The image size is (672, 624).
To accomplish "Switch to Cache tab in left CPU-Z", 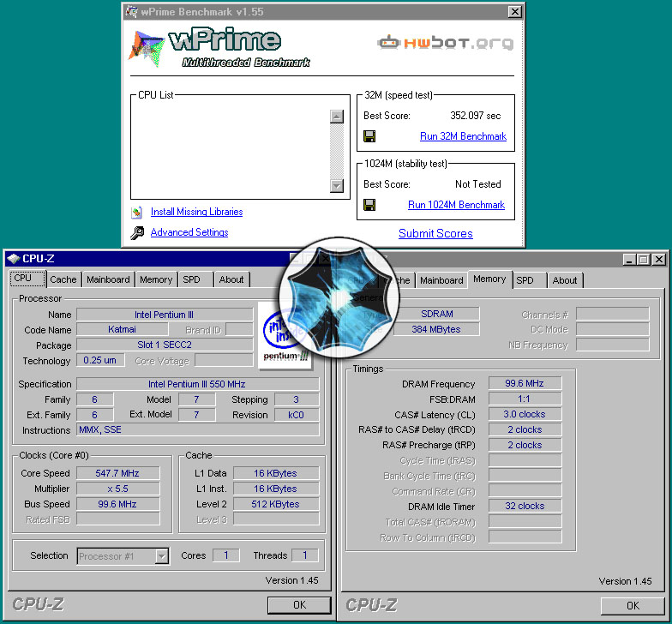I will [63, 279].
